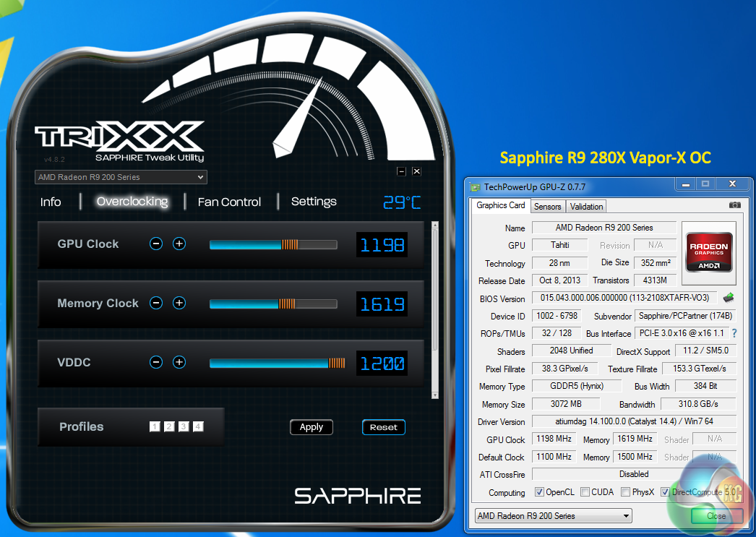Click the GPU Clock slider bar

click(x=273, y=245)
